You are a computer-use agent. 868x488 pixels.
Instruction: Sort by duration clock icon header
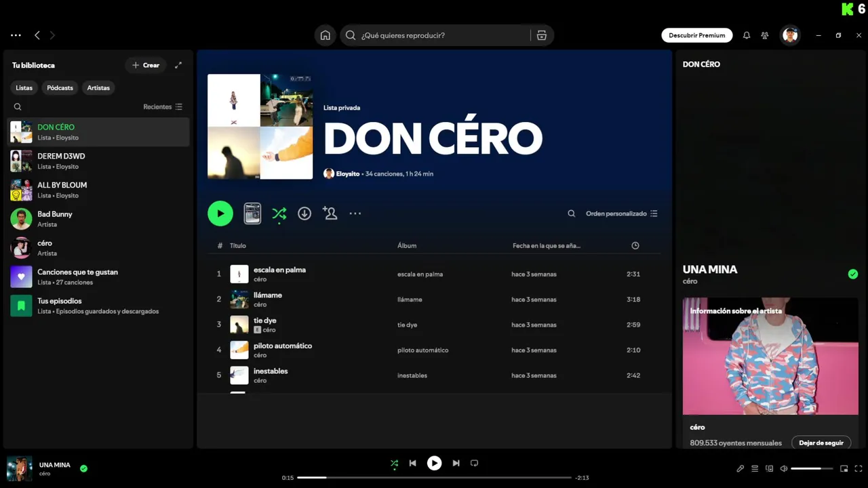click(635, 245)
